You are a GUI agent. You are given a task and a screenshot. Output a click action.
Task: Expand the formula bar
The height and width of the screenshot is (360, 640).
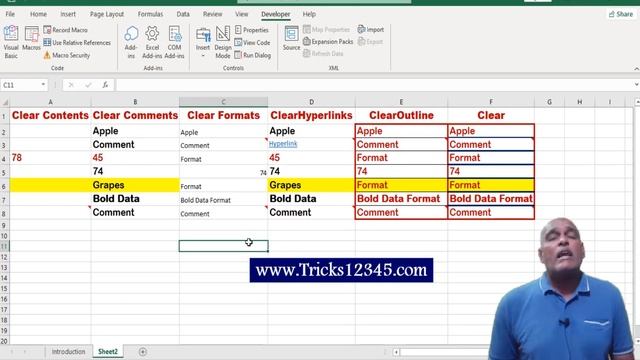[x=636, y=84]
